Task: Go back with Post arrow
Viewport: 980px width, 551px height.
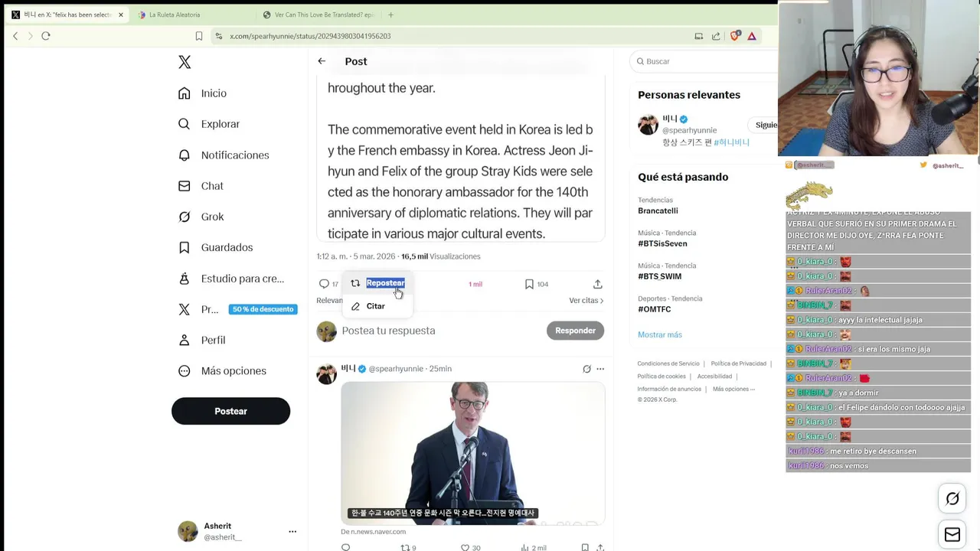Action: pyautogui.click(x=322, y=61)
